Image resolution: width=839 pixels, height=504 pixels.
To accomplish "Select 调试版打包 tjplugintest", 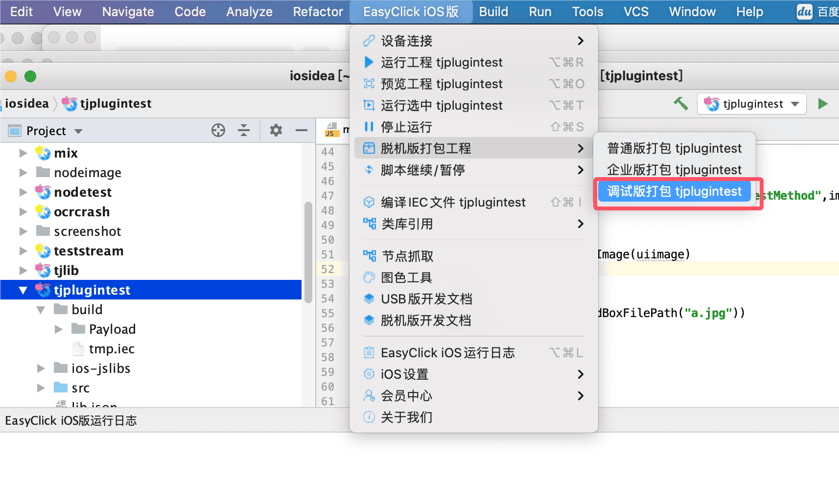I will pos(675,191).
